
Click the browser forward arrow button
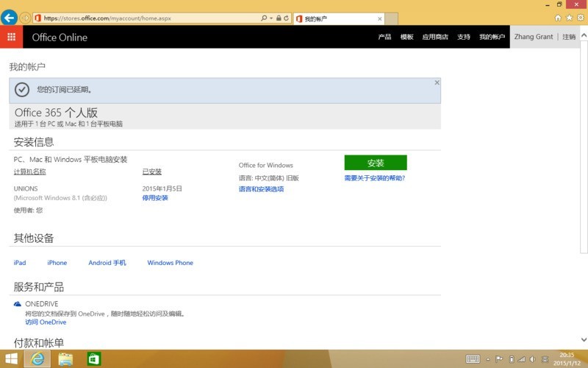point(25,18)
